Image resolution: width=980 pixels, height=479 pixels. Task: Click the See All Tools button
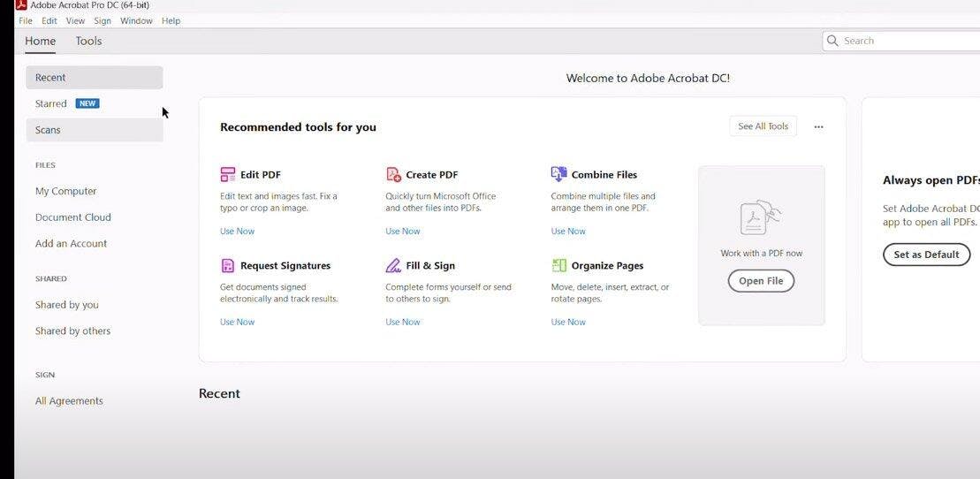(763, 126)
